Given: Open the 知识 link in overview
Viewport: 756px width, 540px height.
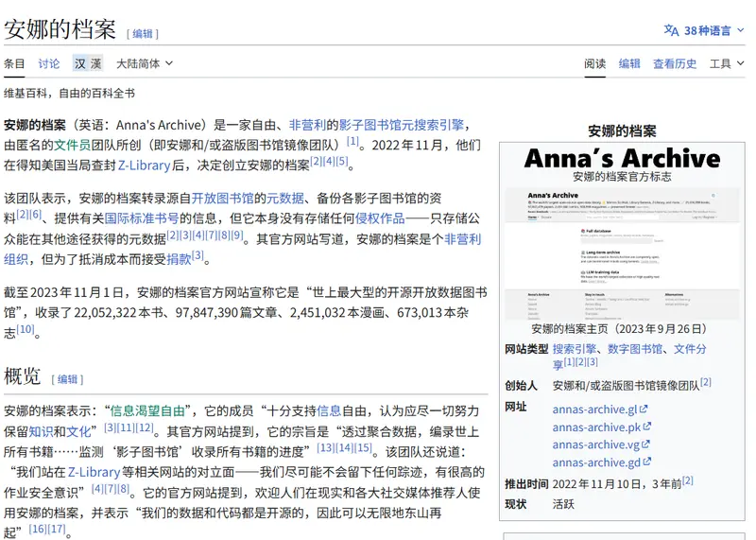Looking at the screenshot, I should (x=41, y=431).
